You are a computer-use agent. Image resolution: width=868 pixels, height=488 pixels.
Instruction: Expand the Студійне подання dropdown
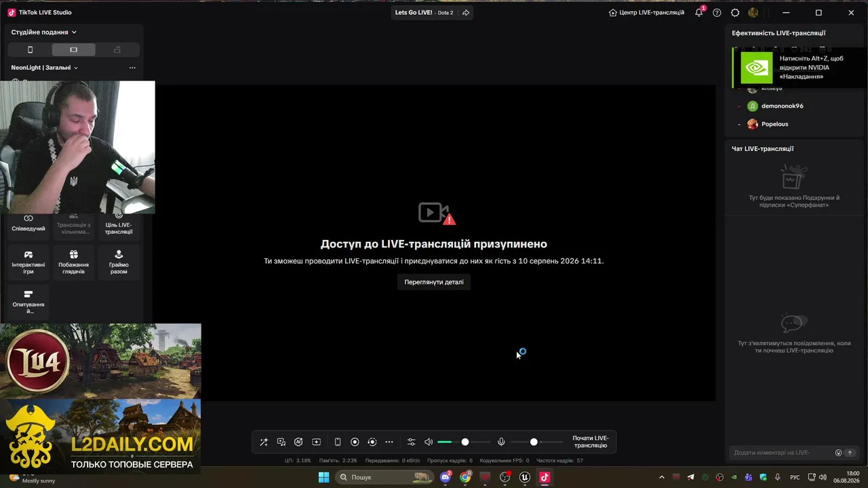tap(44, 32)
